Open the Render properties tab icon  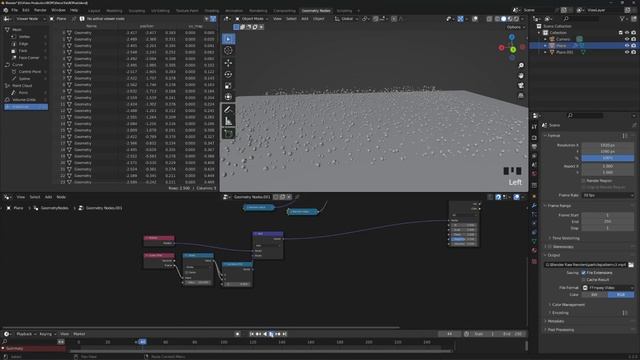tap(534, 138)
